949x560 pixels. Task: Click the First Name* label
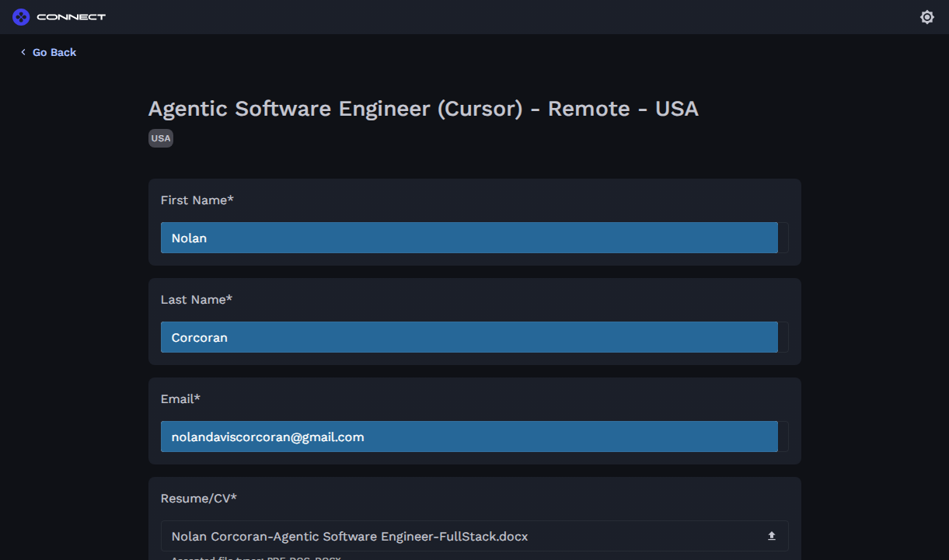point(197,200)
